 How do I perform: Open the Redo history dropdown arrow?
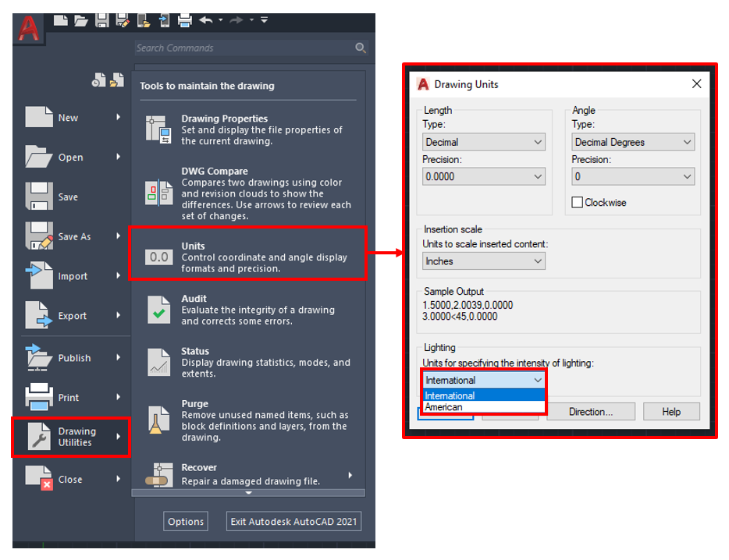(x=251, y=20)
